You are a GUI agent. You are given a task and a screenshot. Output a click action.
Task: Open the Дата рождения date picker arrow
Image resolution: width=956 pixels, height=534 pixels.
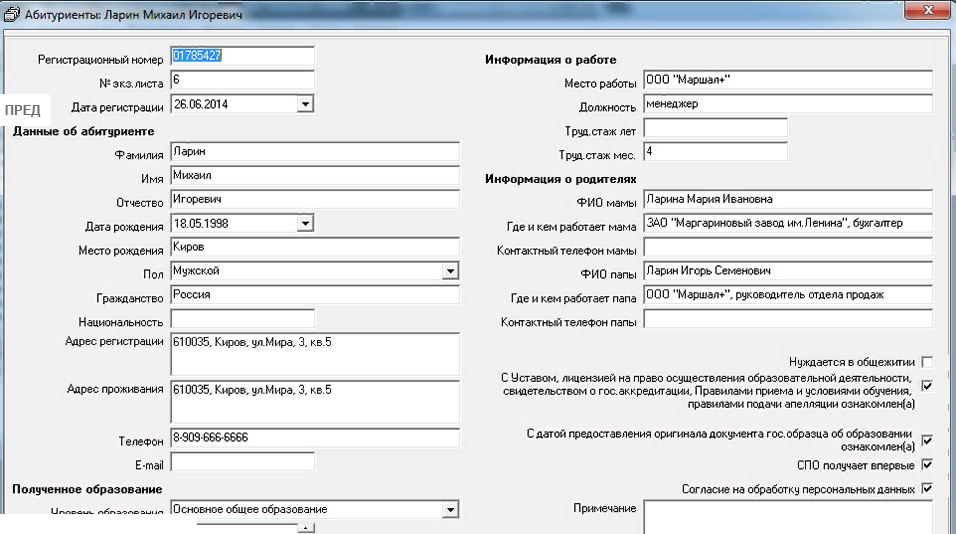[x=306, y=223]
